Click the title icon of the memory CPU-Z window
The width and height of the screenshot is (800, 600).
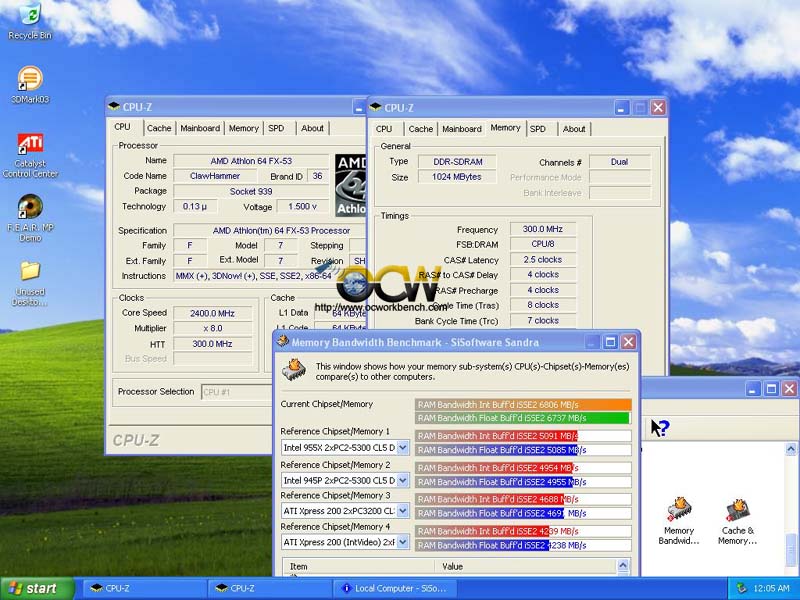coord(376,107)
